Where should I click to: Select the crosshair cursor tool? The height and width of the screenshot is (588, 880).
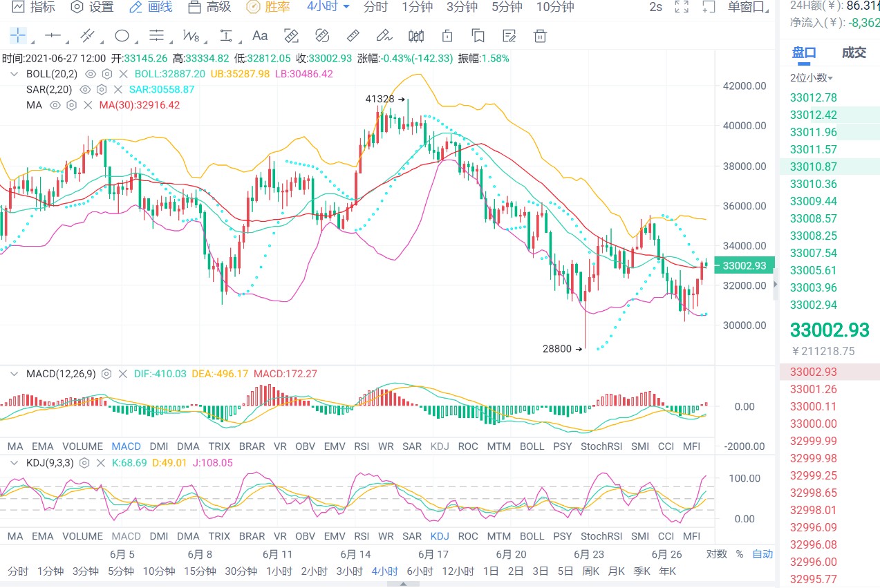click(x=18, y=36)
